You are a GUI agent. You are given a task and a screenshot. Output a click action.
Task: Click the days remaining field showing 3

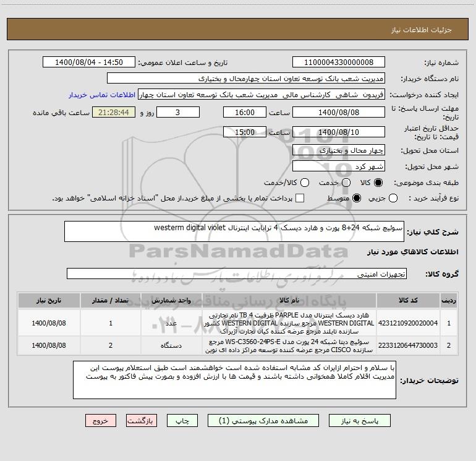pos(178,112)
